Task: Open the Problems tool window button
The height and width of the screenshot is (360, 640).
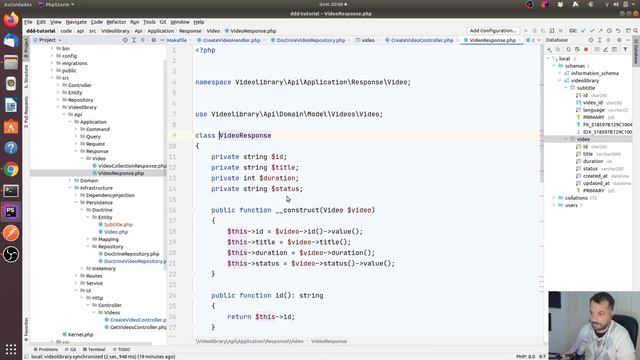Action: (45, 349)
